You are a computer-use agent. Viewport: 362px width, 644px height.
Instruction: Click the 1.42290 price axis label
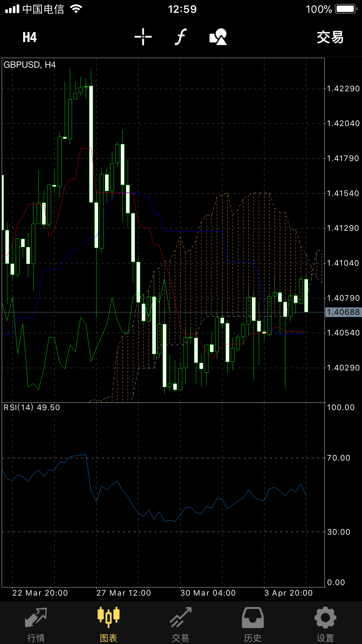click(343, 89)
